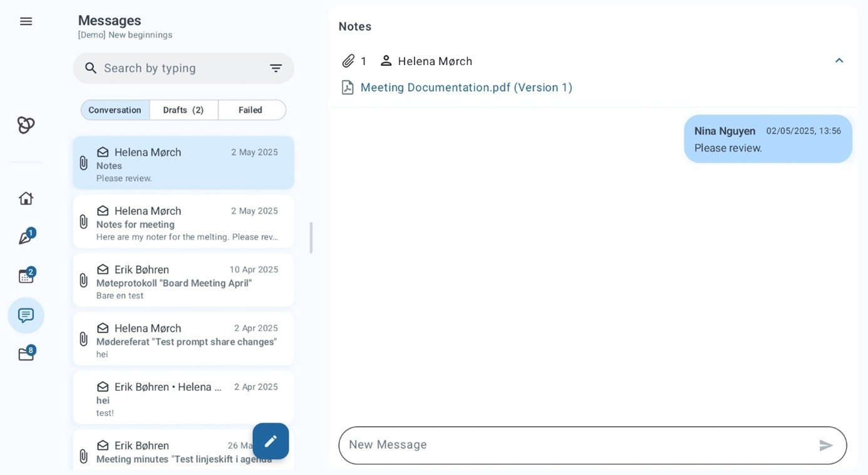Click the 'Search by typing' field
The width and height of the screenshot is (868, 475).
tap(183, 68)
